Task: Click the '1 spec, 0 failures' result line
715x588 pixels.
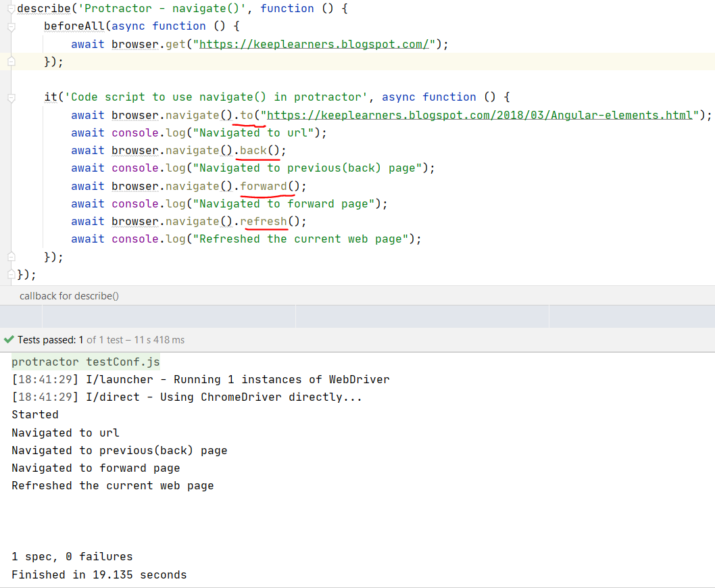Action: [x=72, y=556]
